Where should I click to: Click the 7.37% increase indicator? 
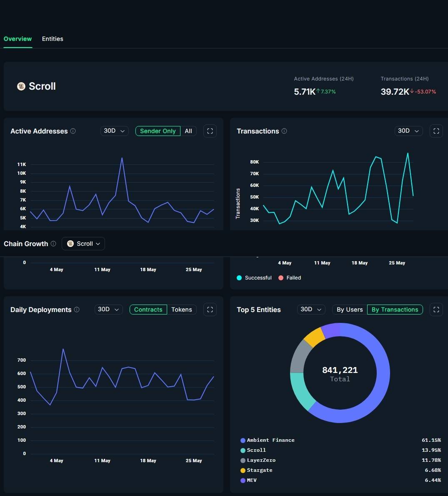pyautogui.click(x=326, y=92)
